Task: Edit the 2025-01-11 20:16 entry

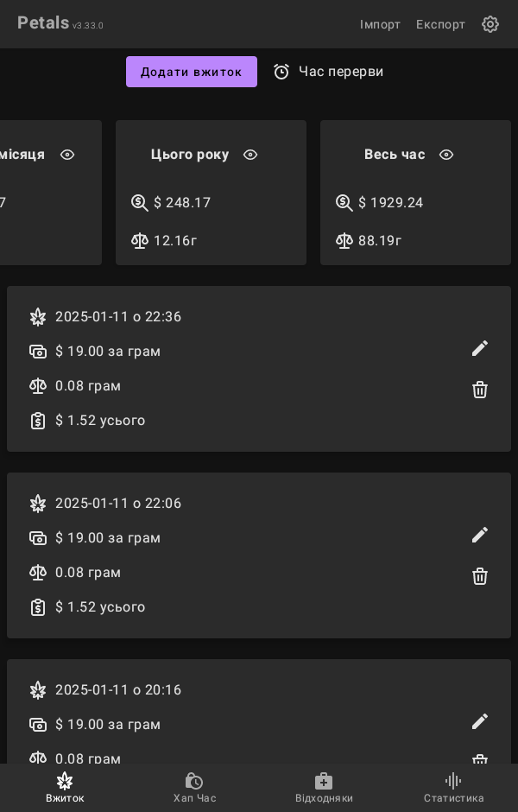Action: click(480, 721)
